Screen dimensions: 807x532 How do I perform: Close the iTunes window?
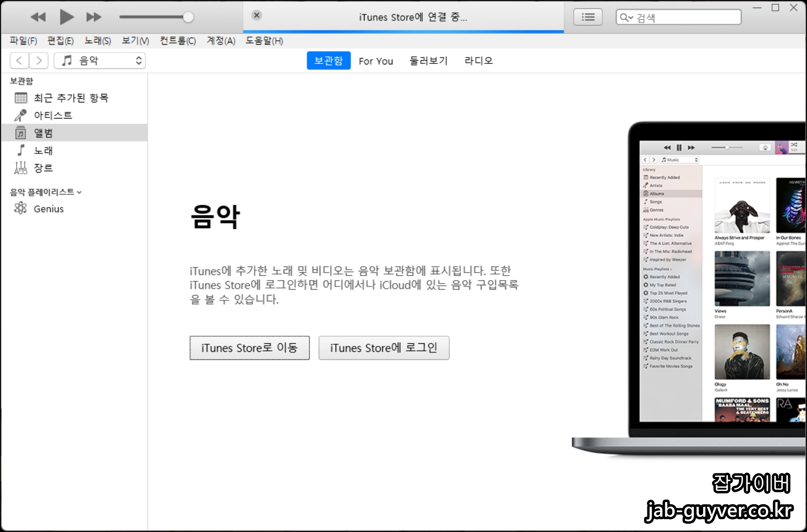[794, 8]
